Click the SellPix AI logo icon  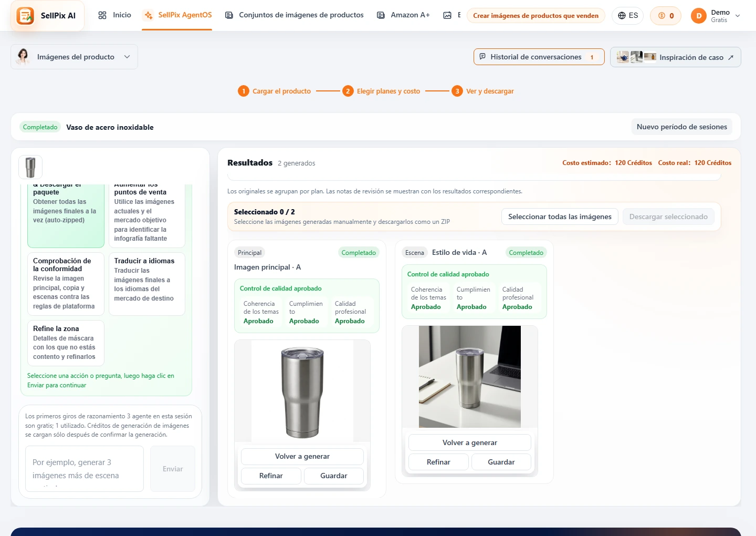click(x=25, y=16)
